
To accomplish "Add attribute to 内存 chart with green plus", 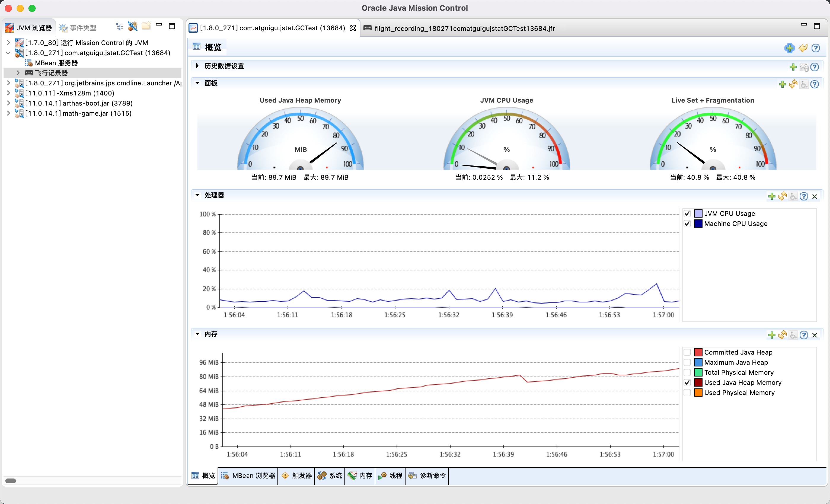I will click(772, 335).
